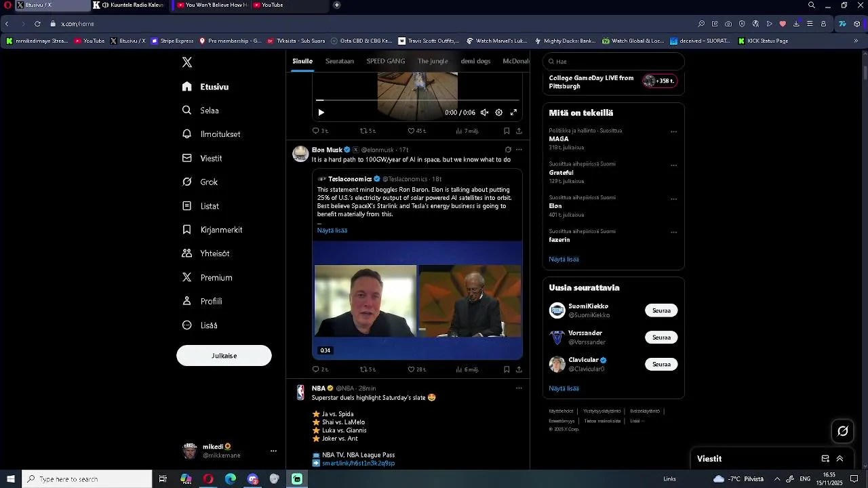Open Elon Musk's profile avatar
Image resolution: width=868 pixels, height=488 pixels.
[x=300, y=154]
